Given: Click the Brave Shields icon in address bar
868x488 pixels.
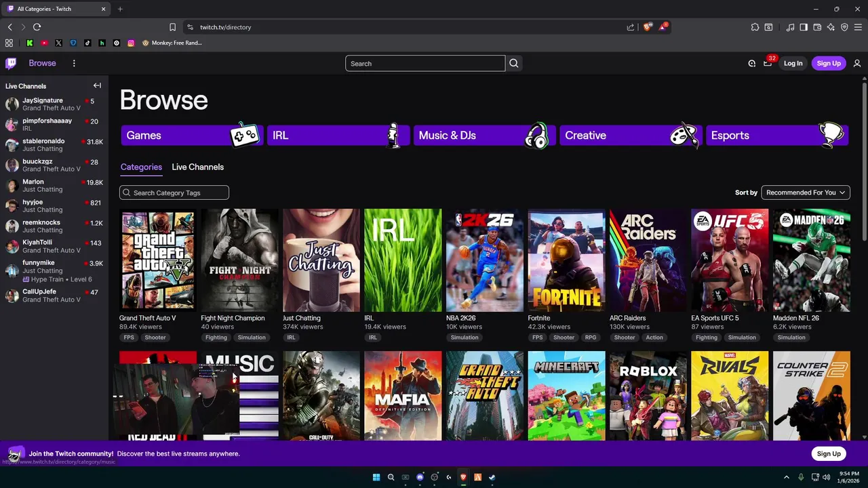Looking at the screenshot, I should pos(648,27).
